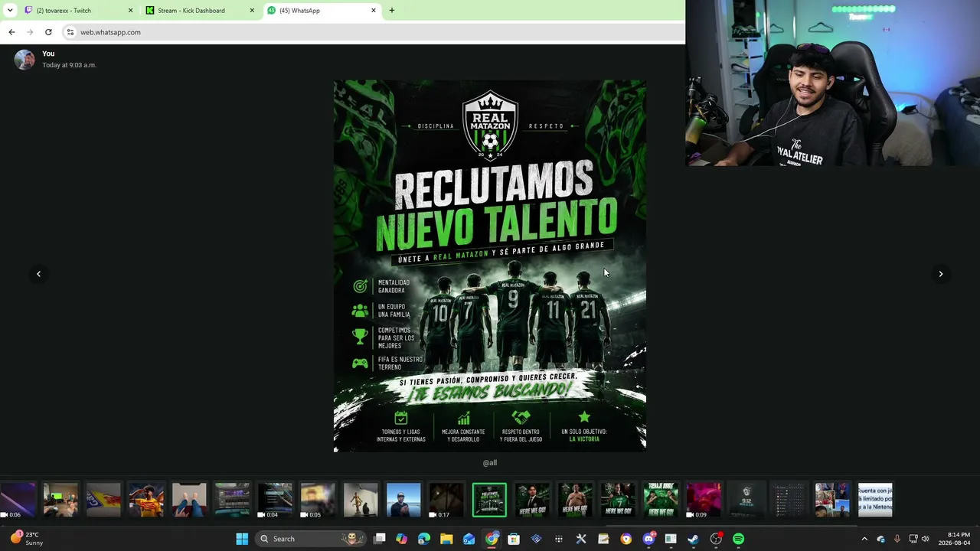This screenshot has width=980, height=551.
Task: Click the microphone icon in the system tray
Action: click(x=897, y=539)
